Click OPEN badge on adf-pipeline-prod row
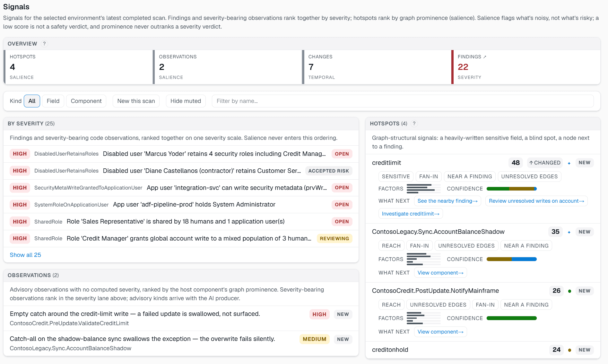608x364 pixels. 342,205
